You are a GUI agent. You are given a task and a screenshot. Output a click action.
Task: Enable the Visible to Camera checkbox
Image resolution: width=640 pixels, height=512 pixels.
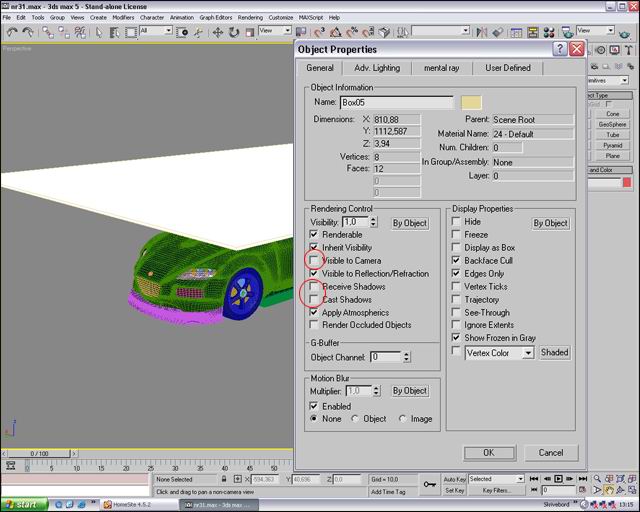tap(315, 260)
